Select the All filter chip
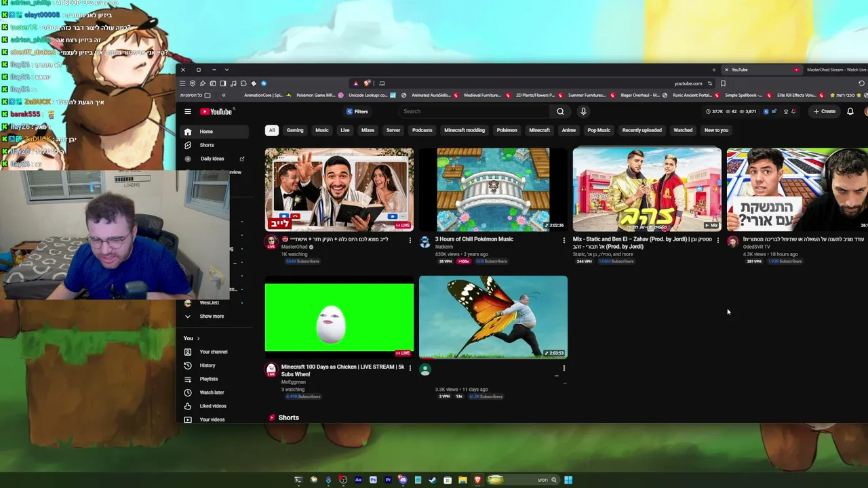This screenshot has width=868, height=488. [x=272, y=130]
